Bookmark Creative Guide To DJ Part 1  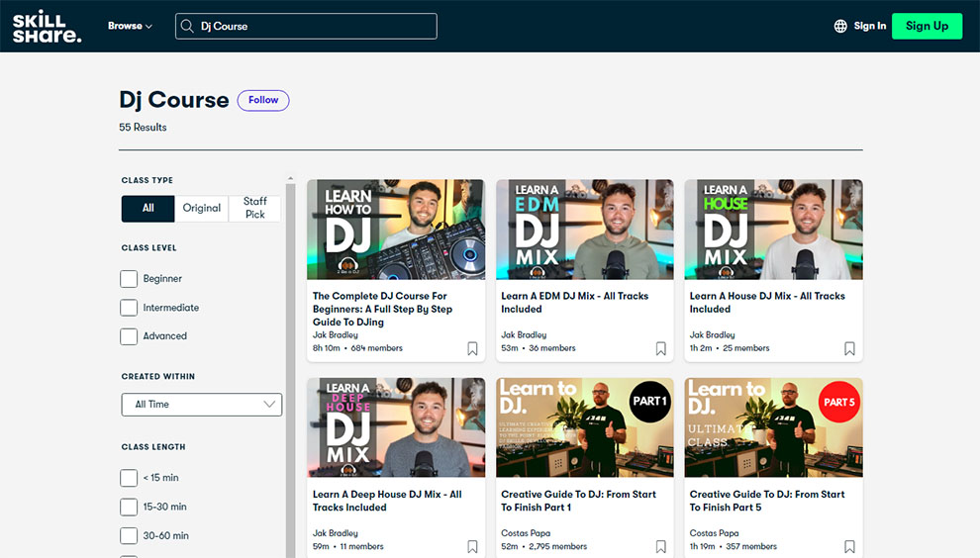660,547
